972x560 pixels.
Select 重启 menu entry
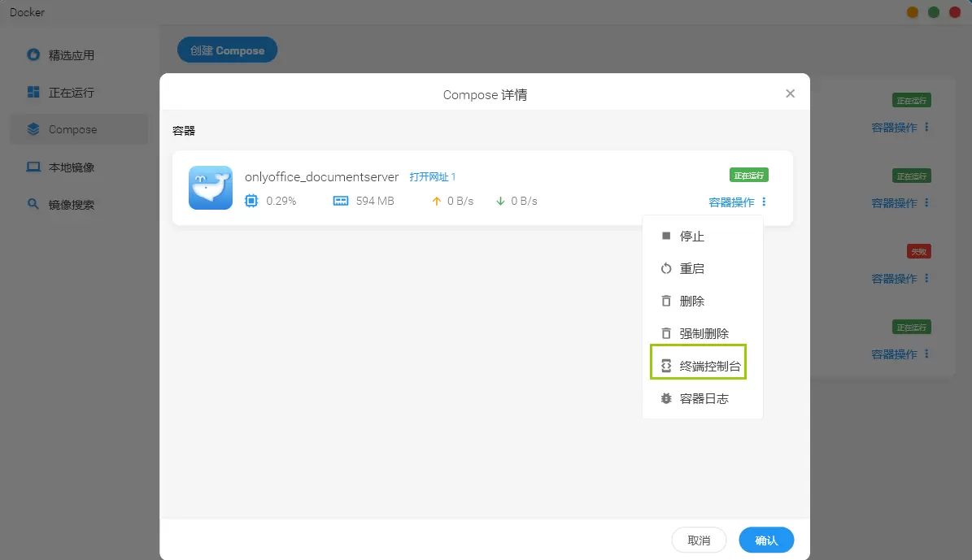coord(691,269)
